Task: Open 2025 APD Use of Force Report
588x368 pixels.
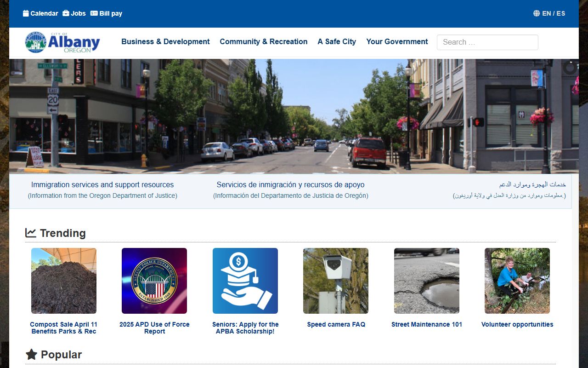Action: [154, 328]
